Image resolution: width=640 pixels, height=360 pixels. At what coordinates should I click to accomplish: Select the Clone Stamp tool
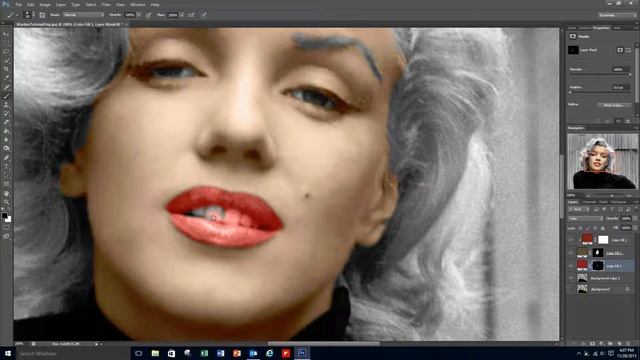6,105
